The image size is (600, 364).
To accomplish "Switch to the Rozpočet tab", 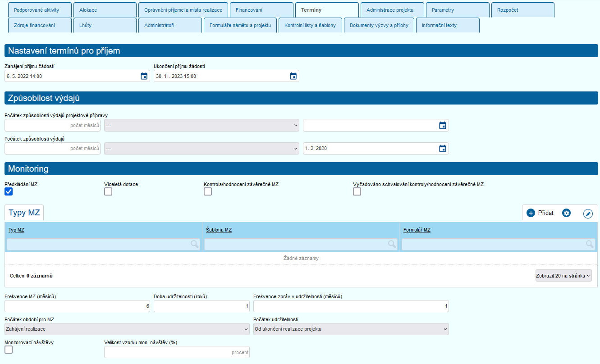I will click(x=523, y=10).
